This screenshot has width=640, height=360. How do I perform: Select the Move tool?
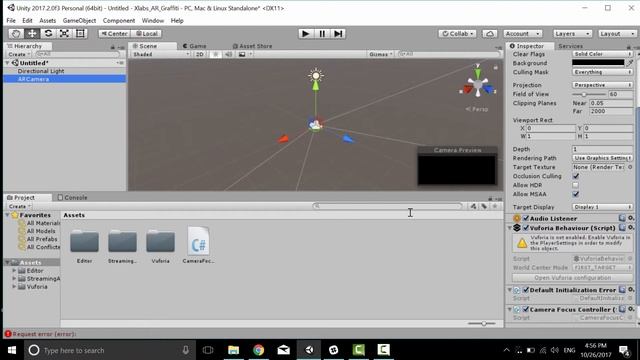(x=32, y=33)
